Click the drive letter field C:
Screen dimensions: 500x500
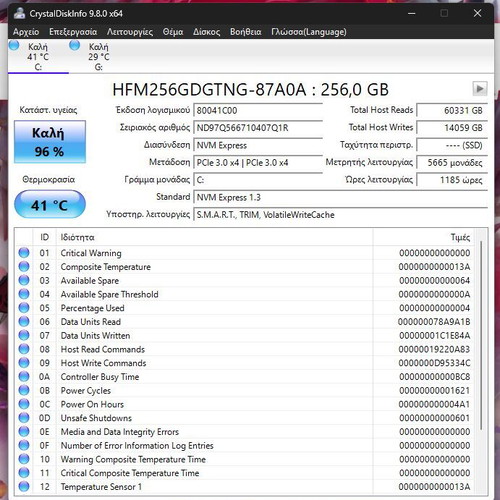[258, 180]
